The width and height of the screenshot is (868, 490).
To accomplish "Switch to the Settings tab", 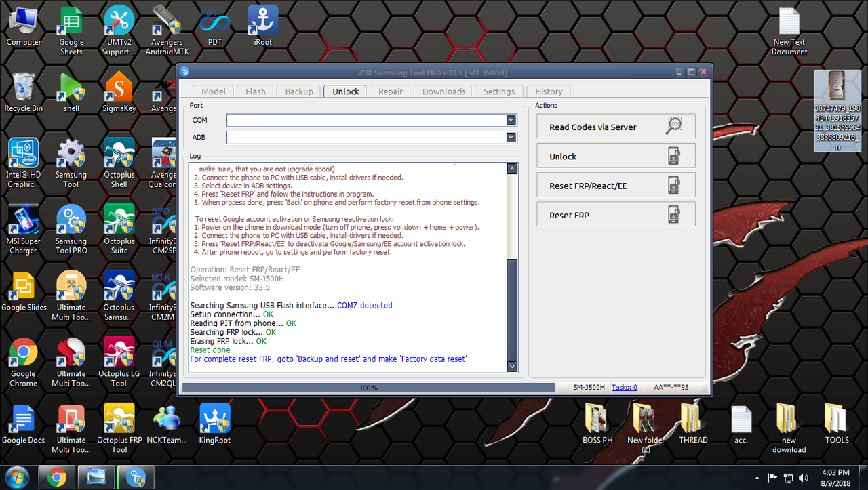I will [x=499, y=91].
